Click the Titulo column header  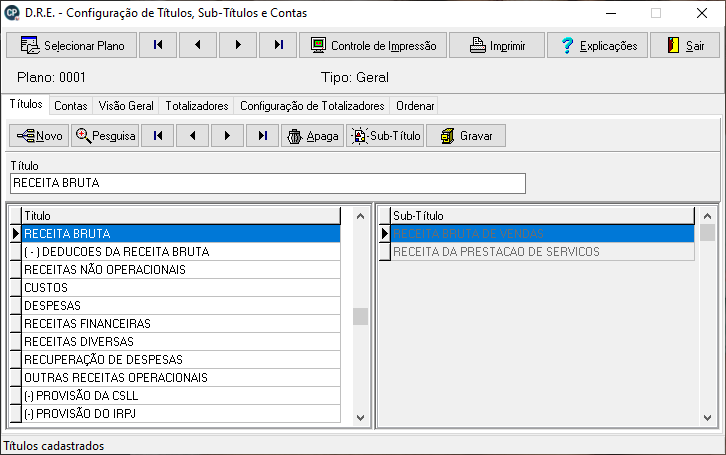click(181, 216)
